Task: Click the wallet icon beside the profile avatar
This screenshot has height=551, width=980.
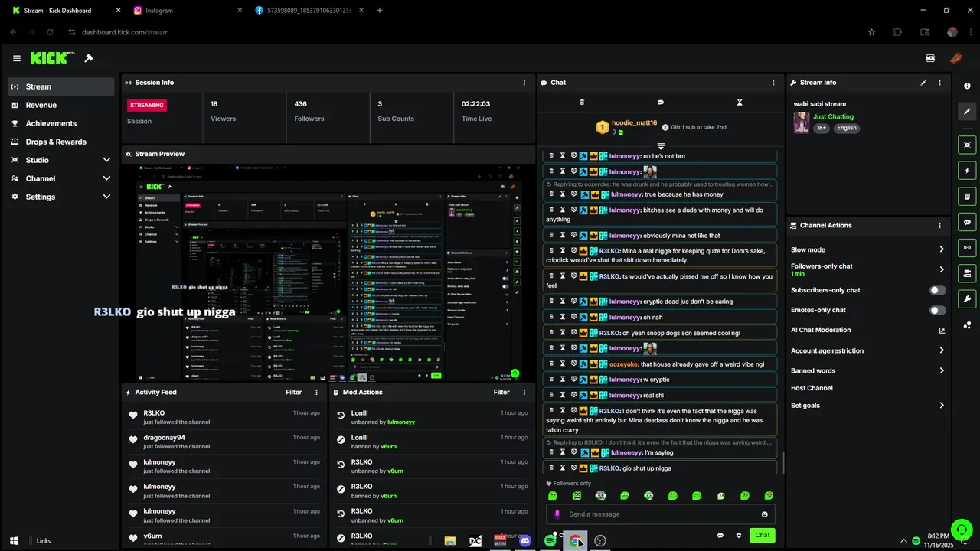Action: pyautogui.click(x=930, y=58)
